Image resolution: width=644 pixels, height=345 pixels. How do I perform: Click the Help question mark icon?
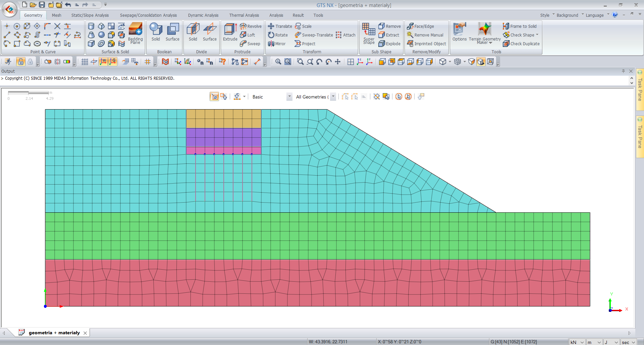[x=615, y=15]
